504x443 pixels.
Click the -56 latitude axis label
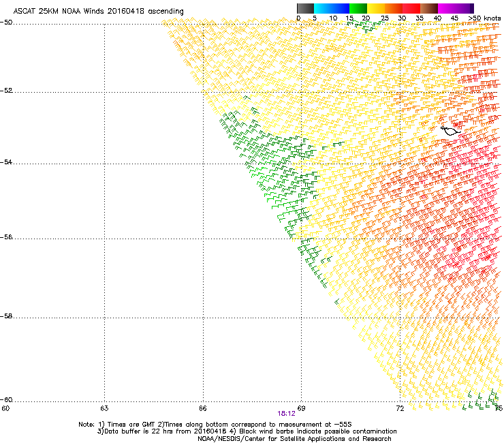click(6, 236)
